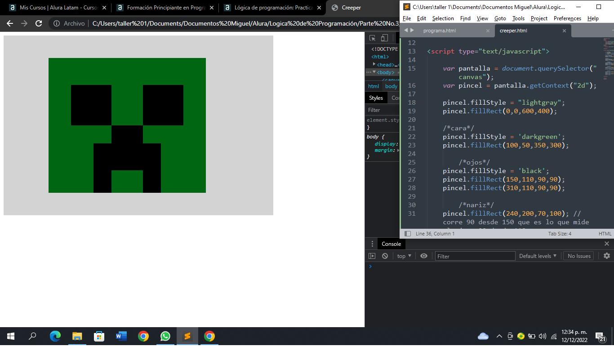Open the Default levels dropdown
614x364 pixels.
pos(538,256)
